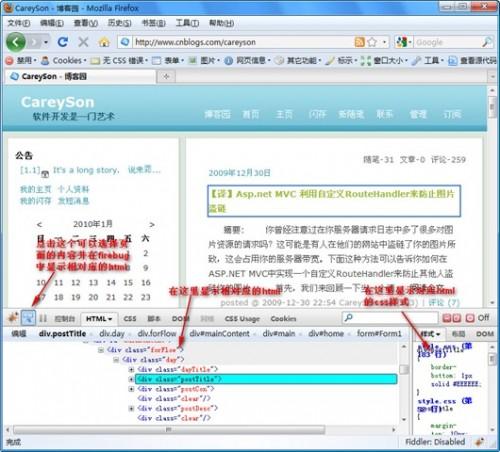500x452 pixels.
Task: Go to next month in calendar
Action: [x=152, y=225]
